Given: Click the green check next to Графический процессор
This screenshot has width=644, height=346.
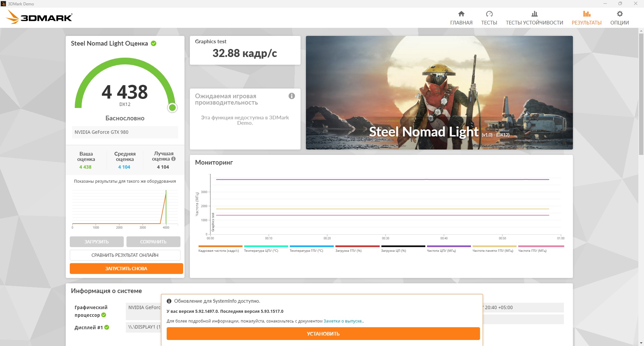Looking at the screenshot, I should click(x=104, y=315).
